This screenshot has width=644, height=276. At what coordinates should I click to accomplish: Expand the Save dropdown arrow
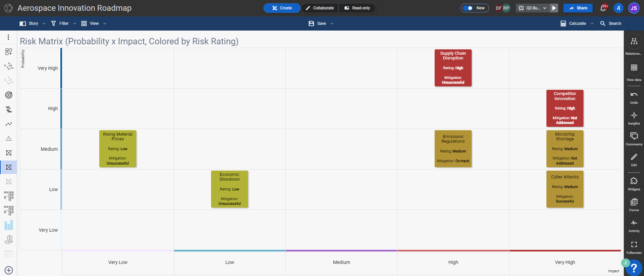[332, 24]
